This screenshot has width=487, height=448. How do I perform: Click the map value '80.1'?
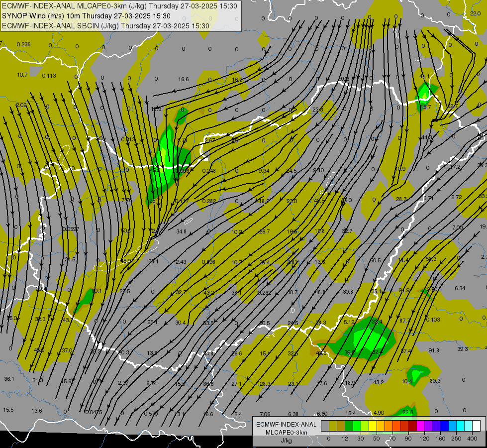click(97, 291)
